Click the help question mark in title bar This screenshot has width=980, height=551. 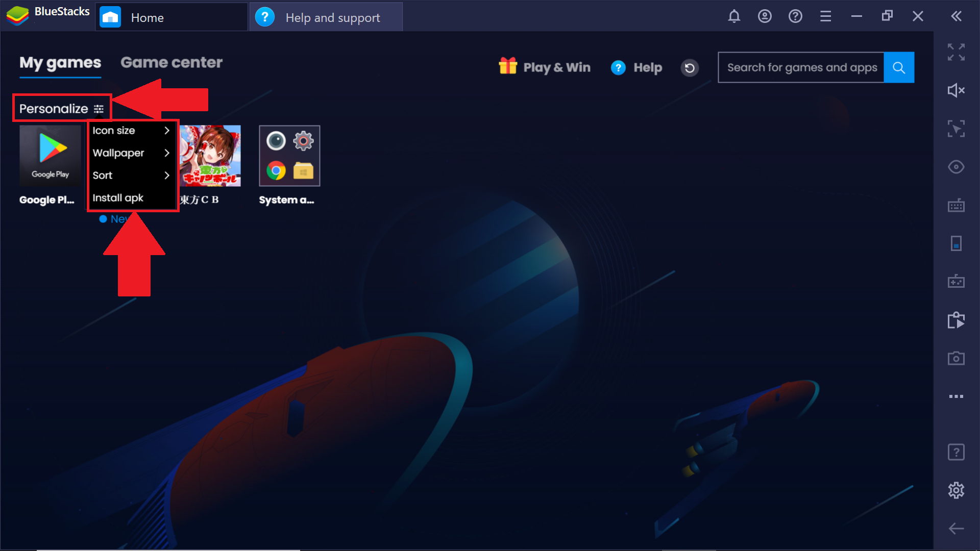tap(795, 16)
